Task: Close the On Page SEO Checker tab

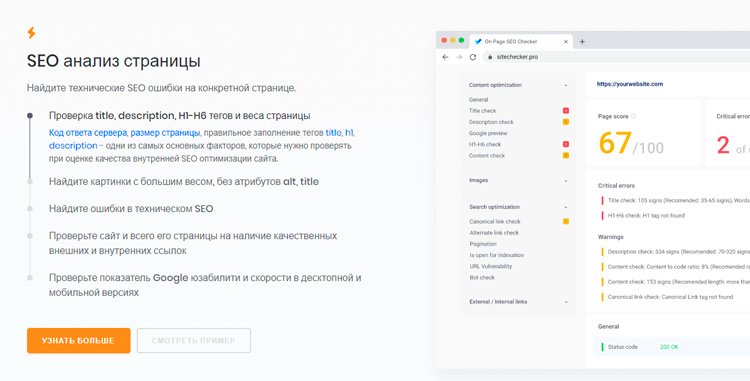Action: click(566, 42)
